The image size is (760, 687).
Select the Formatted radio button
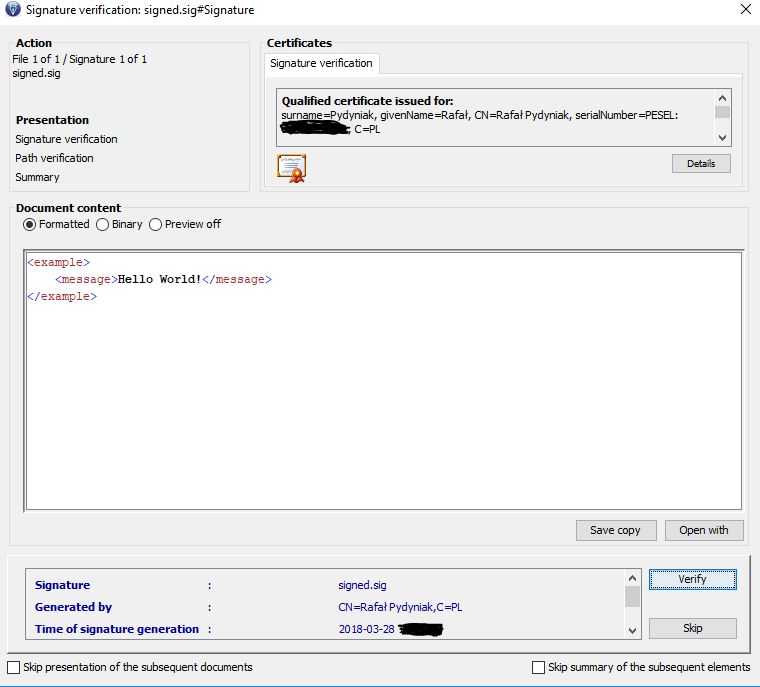pyautogui.click(x=29, y=225)
